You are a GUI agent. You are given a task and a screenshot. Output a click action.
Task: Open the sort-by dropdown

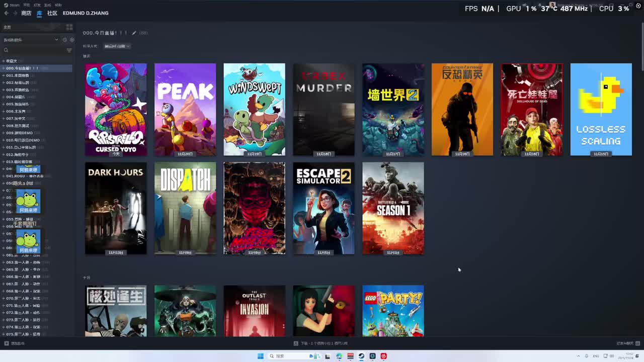[117, 46]
